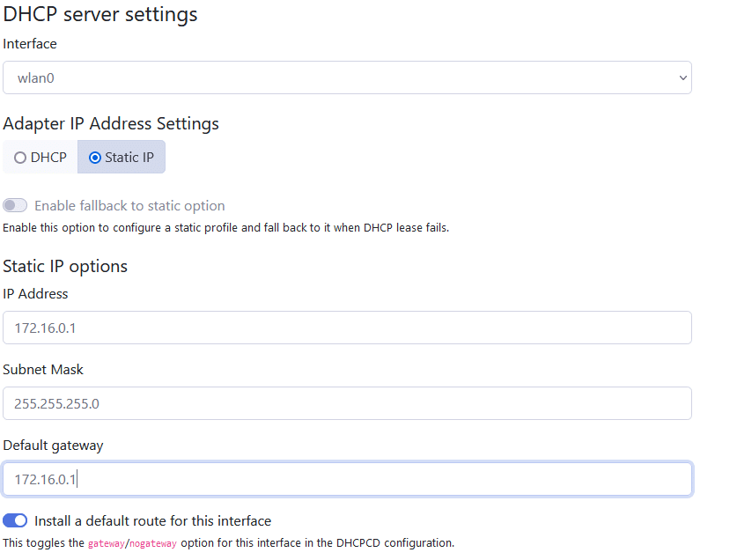
Task: Click the fallback option help description text
Action: 225,228
